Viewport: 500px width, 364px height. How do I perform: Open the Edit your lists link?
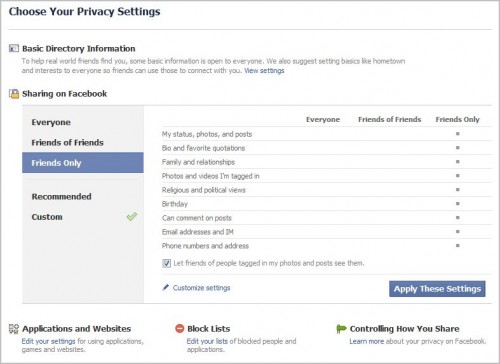(207, 341)
